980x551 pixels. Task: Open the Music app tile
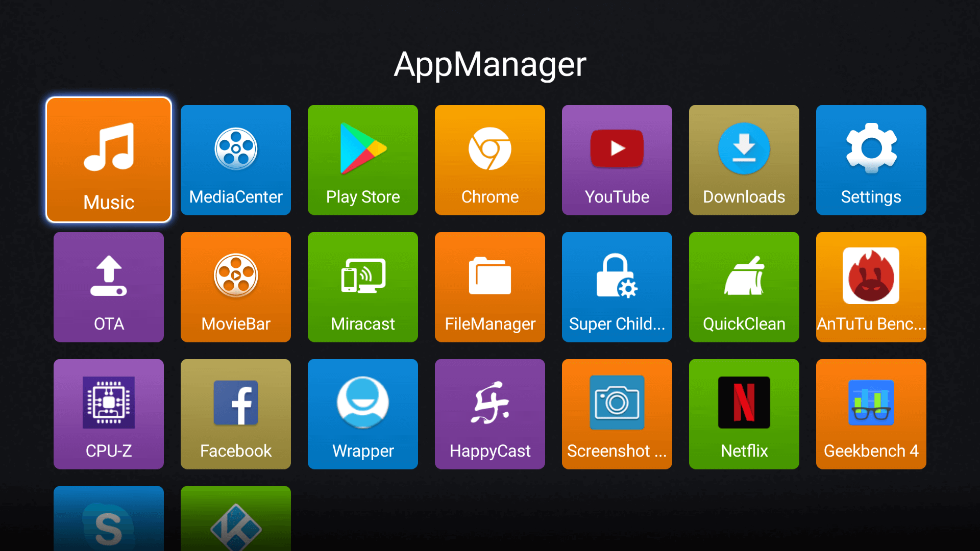coord(109,160)
